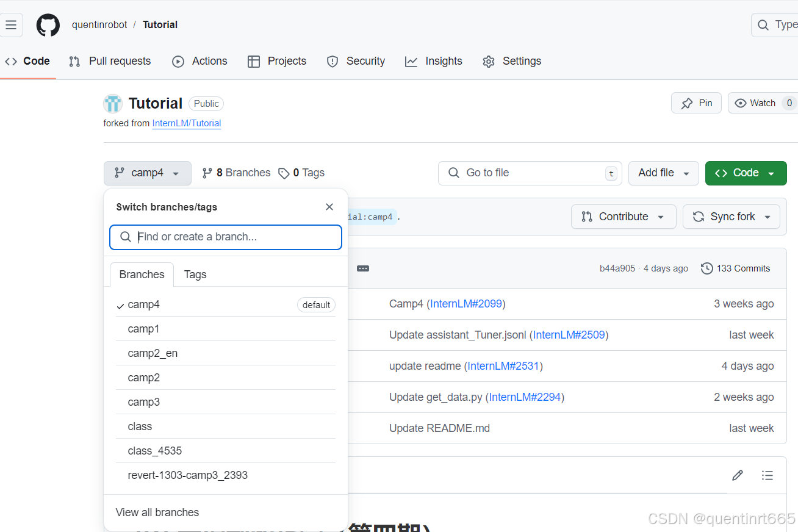Open the README outline list icon

767,475
